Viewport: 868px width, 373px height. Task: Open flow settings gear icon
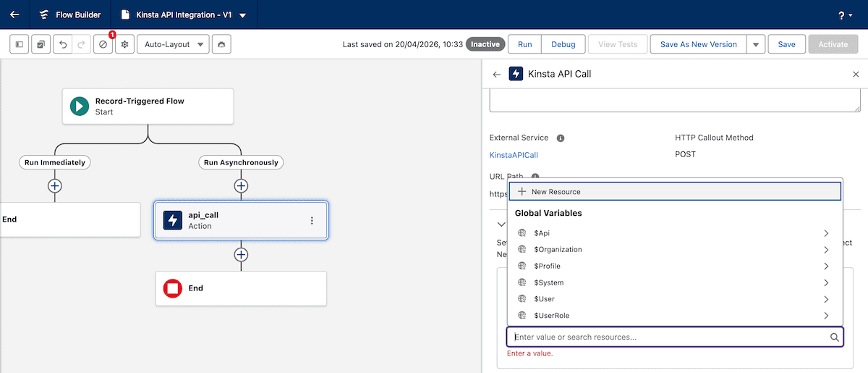click(124, 44)
